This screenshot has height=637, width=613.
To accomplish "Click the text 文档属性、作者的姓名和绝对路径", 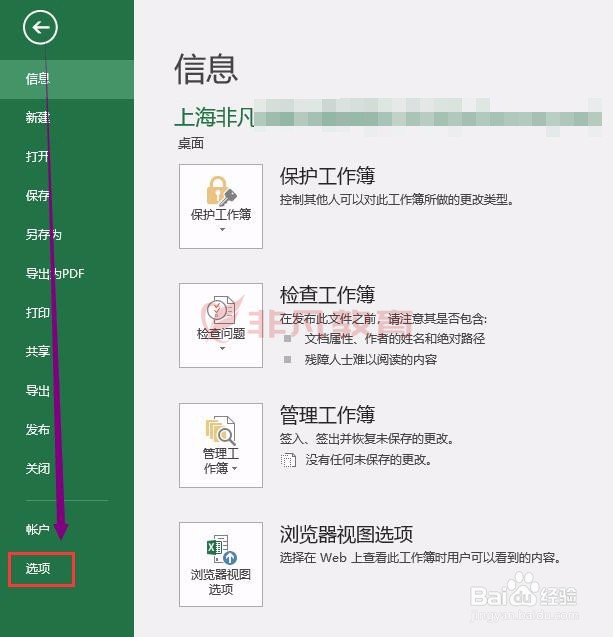I will 395,338.
